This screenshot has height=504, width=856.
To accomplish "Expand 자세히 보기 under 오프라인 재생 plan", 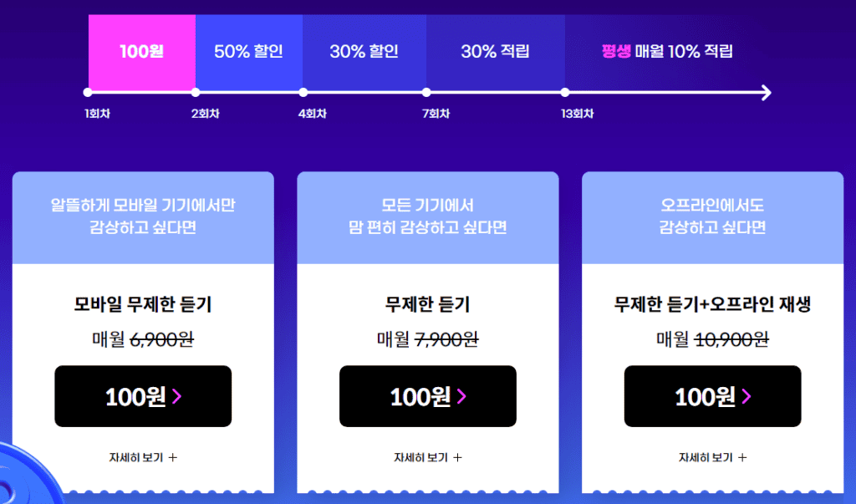I will (x=712, y=457).
